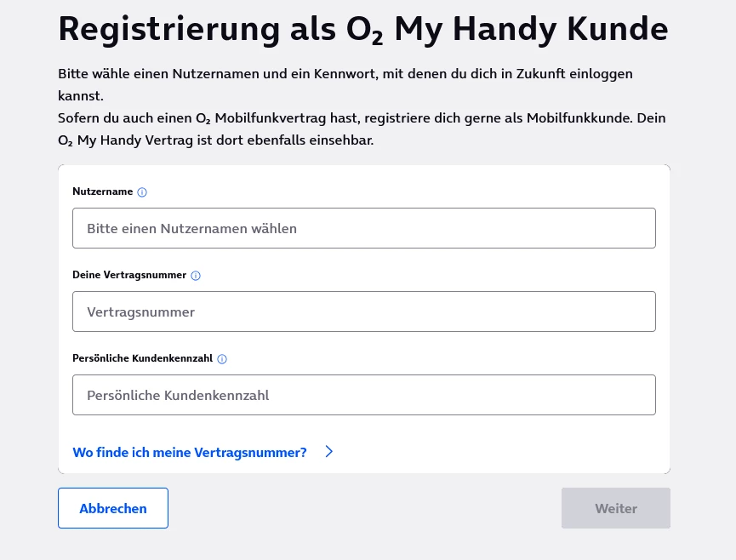Open info tooltip beside Deine Vertragsnummer
This screenshot has height=560, width=736.
(x=196, y=276)
